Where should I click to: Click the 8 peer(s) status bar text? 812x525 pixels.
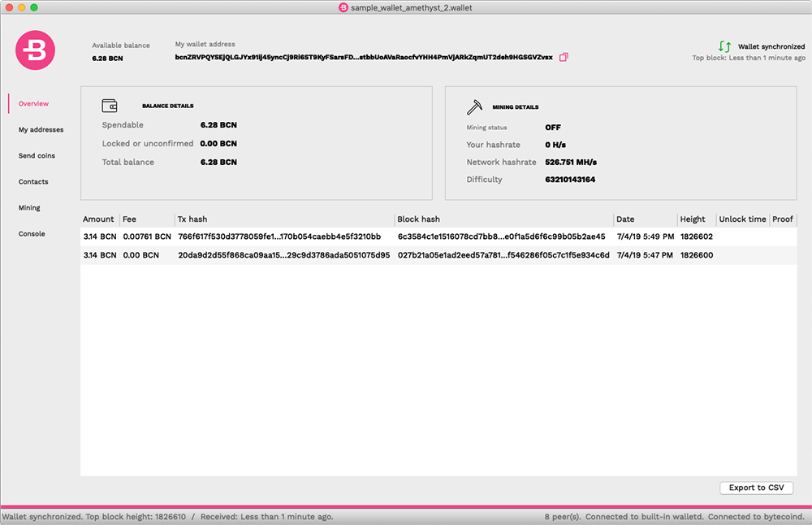pyautogui.click(x=563, y=517)
